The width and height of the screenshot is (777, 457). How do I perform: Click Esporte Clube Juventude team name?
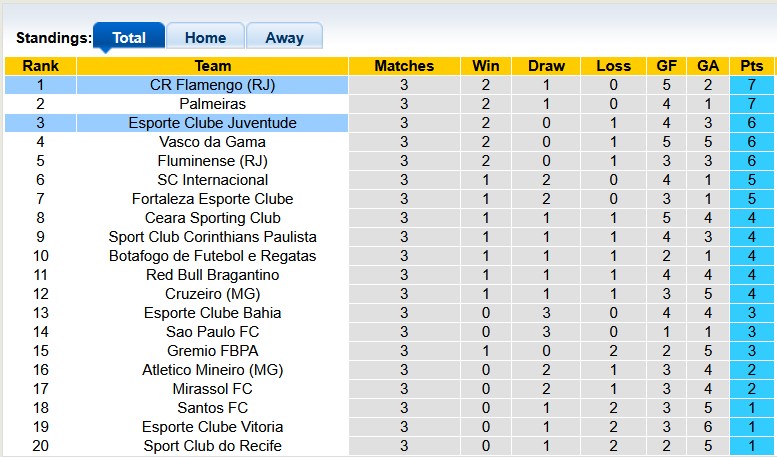(212, 123)
